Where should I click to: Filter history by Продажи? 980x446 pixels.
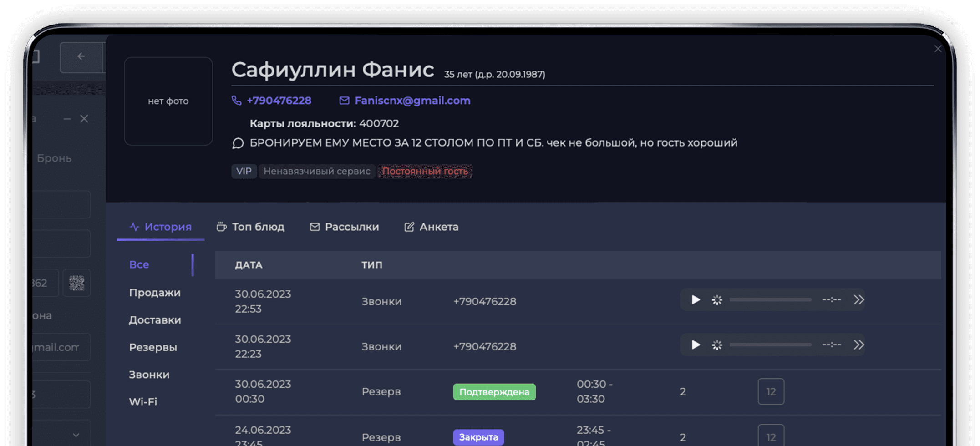point(155,293)
